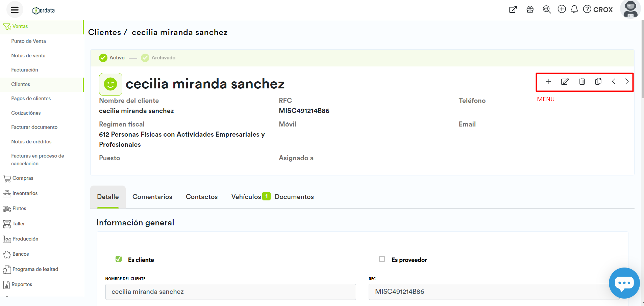Duplicate the client with the copy icon
The width and height of the screenshot is (644, 306).
coord(598,81)
